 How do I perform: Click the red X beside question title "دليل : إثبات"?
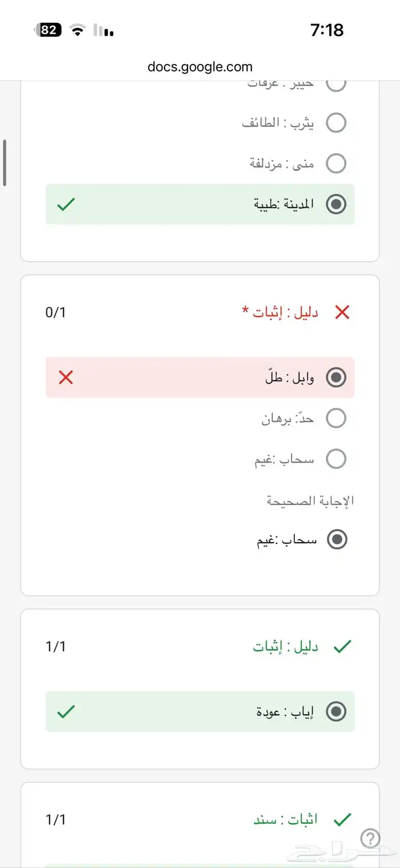pyautogui.click(x=342, y=312)
